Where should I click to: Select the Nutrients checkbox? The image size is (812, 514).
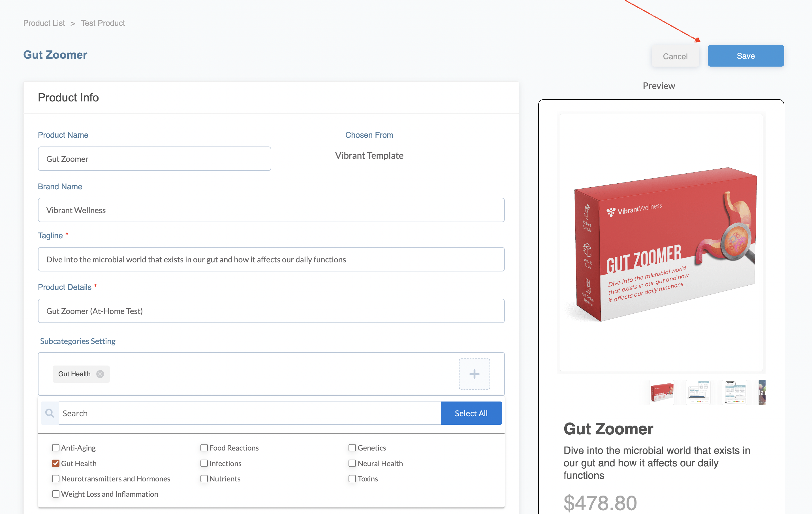[204, 479]
